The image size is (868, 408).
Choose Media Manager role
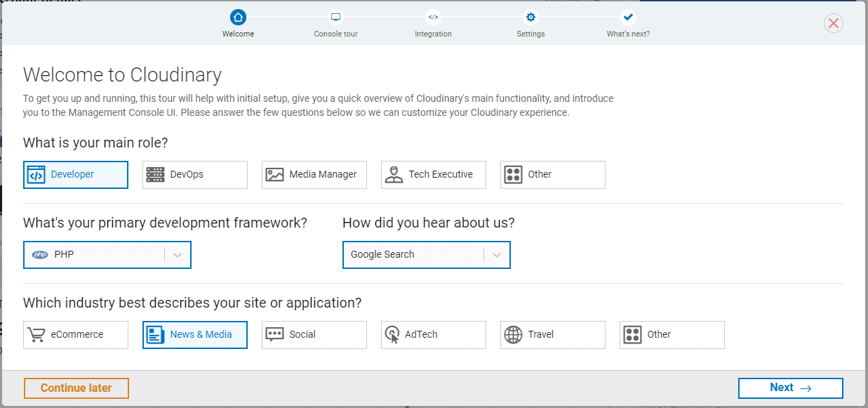tap(314, 175)
